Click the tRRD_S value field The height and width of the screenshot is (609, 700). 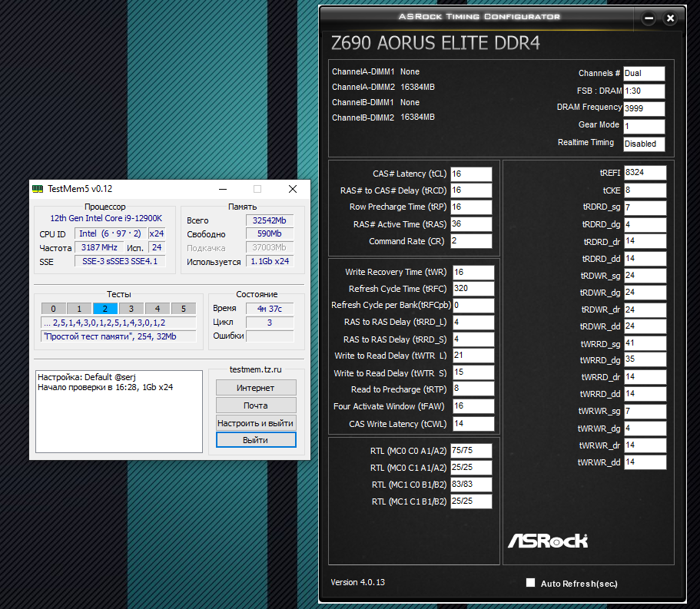tap(473, 339)
